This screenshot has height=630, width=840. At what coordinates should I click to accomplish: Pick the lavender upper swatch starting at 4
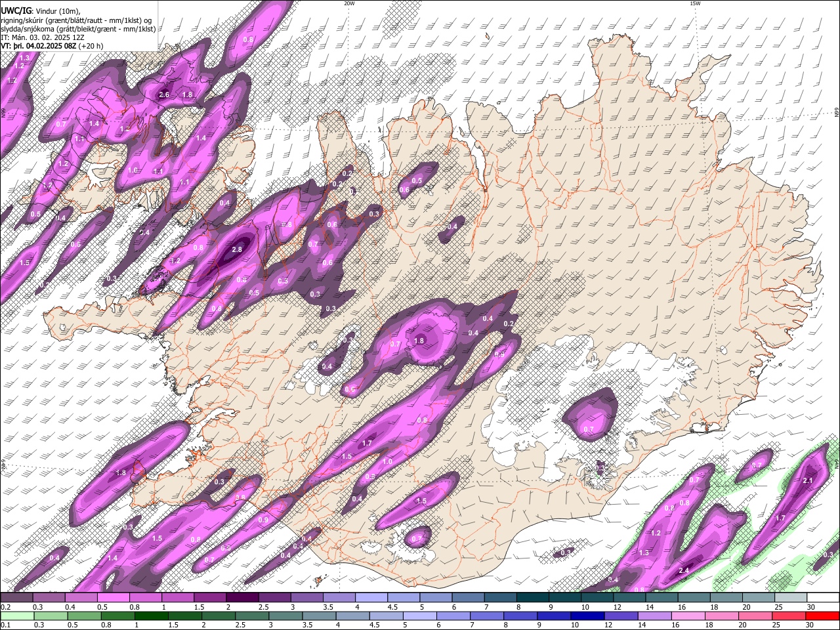pos(370,597)
